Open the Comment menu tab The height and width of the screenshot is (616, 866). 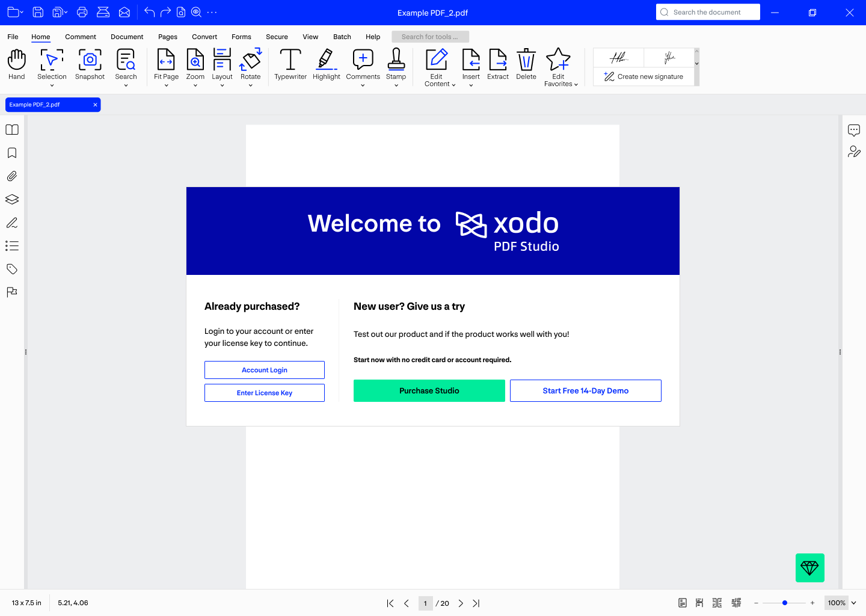[x=81, y=37]
